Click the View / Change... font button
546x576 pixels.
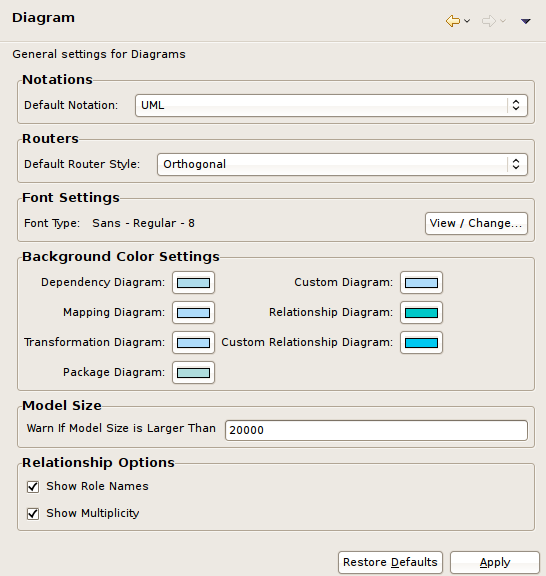[x=476, y=223]
